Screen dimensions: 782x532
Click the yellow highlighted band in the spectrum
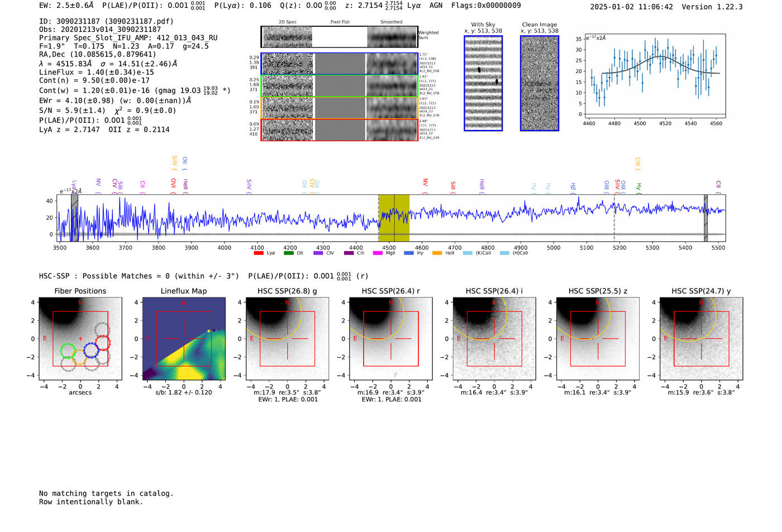tap(394, 218)
